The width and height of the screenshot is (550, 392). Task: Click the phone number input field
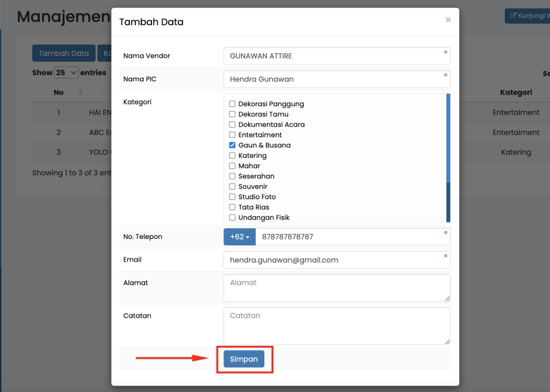(349, 237)
